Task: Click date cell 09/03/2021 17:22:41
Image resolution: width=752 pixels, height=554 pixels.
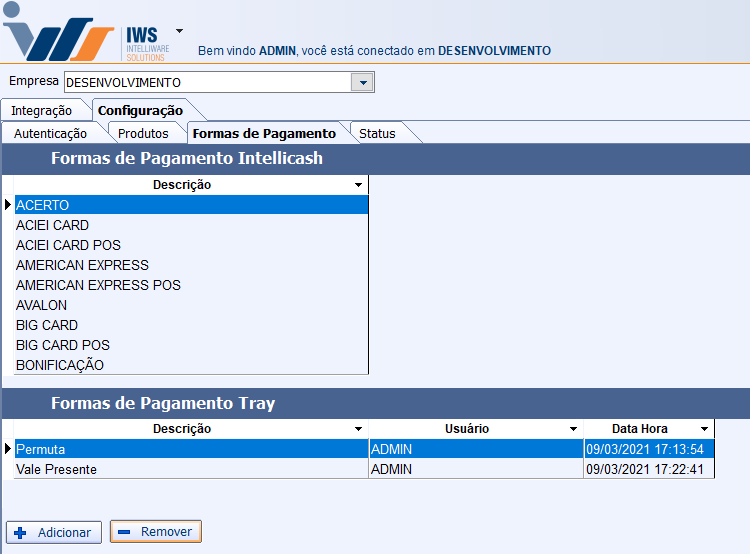Action: click(649, 469)
